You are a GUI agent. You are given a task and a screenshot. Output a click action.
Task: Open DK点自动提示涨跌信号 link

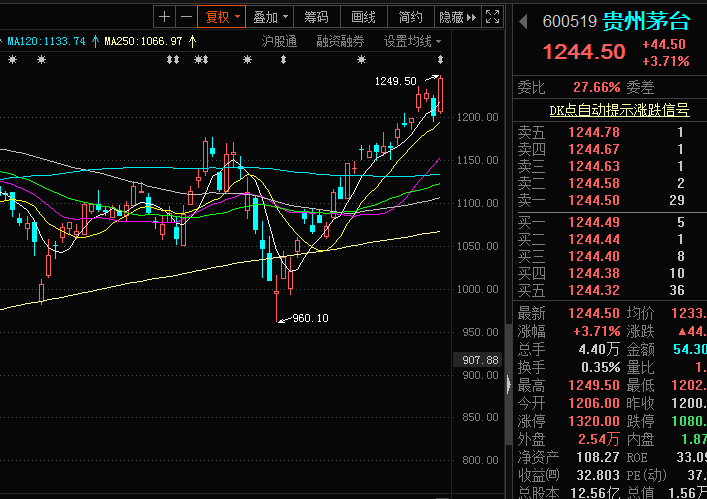619,110
